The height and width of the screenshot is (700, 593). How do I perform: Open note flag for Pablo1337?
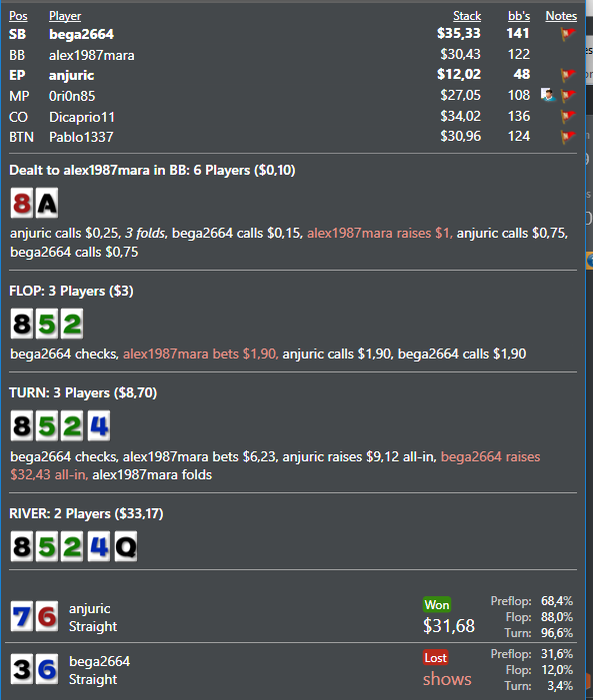(568, 136)
